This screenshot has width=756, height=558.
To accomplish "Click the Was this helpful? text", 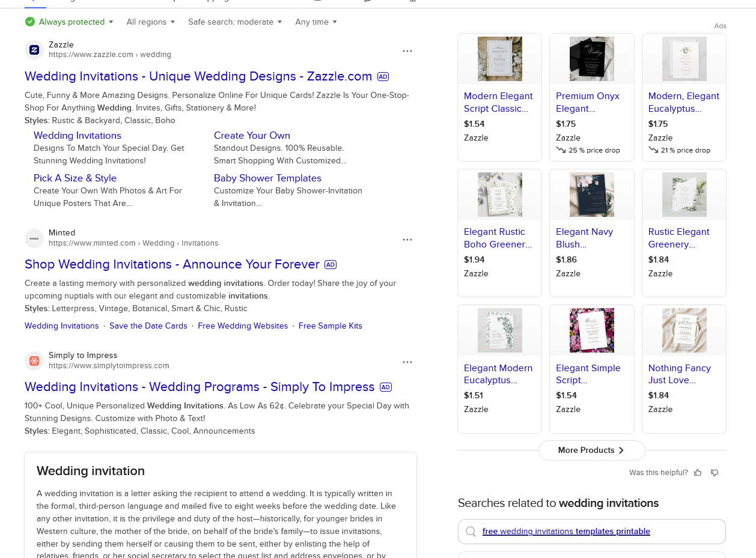I will pyautogui.click(x=659, y=473).
